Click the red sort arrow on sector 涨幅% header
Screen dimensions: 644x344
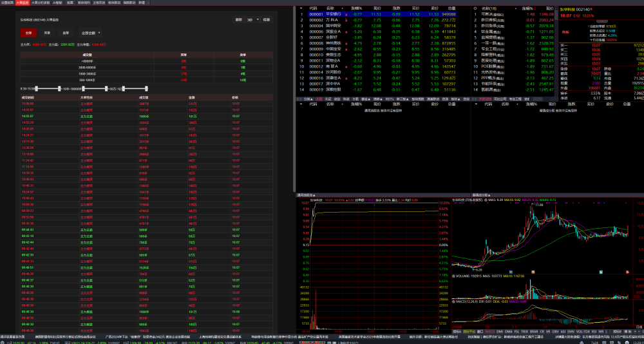click(x=535, y=8)
